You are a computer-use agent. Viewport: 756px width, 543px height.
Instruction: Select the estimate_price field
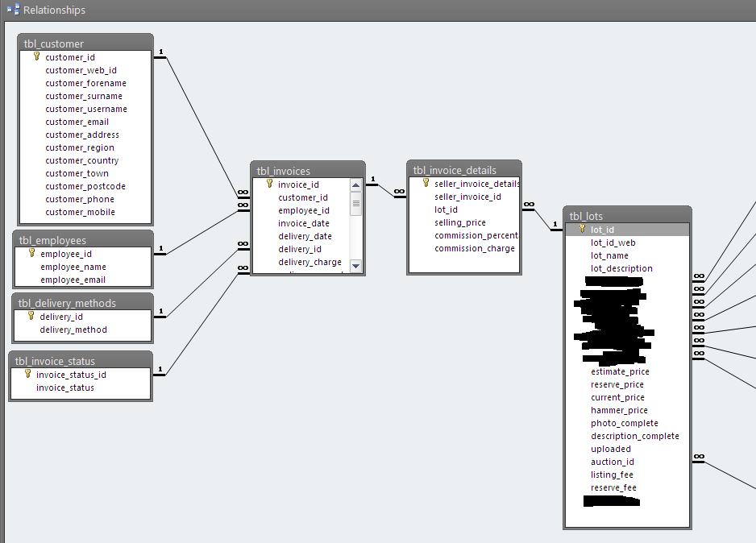click(x=620, y=371)
